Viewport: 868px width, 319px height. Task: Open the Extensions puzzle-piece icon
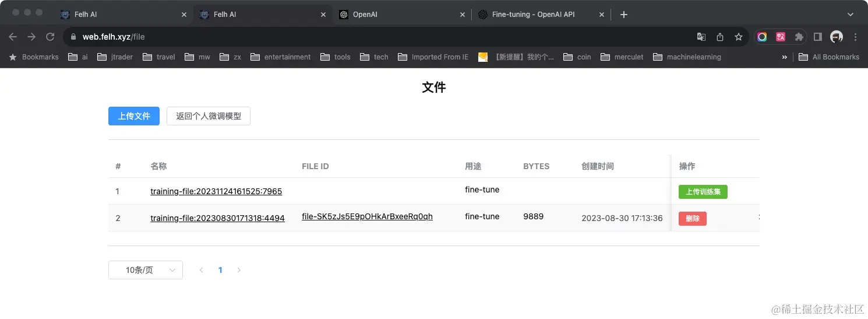pos(799,37)
